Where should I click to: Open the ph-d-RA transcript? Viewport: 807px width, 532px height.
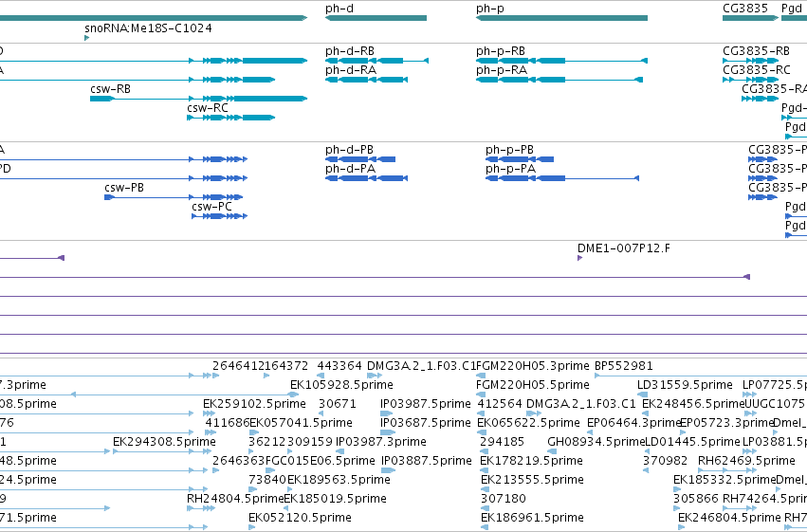click(366, 80)
